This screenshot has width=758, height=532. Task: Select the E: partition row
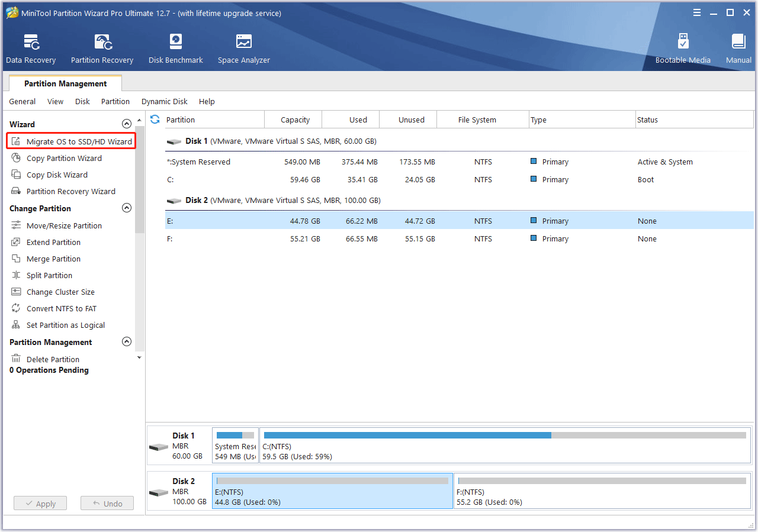[459, 221]
